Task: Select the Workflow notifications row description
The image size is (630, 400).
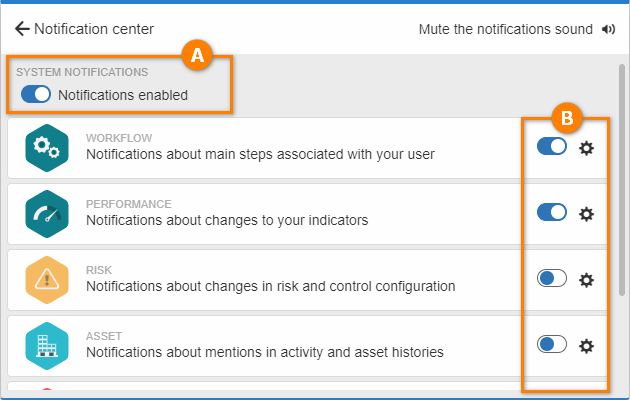Action: tap(260, 154)
